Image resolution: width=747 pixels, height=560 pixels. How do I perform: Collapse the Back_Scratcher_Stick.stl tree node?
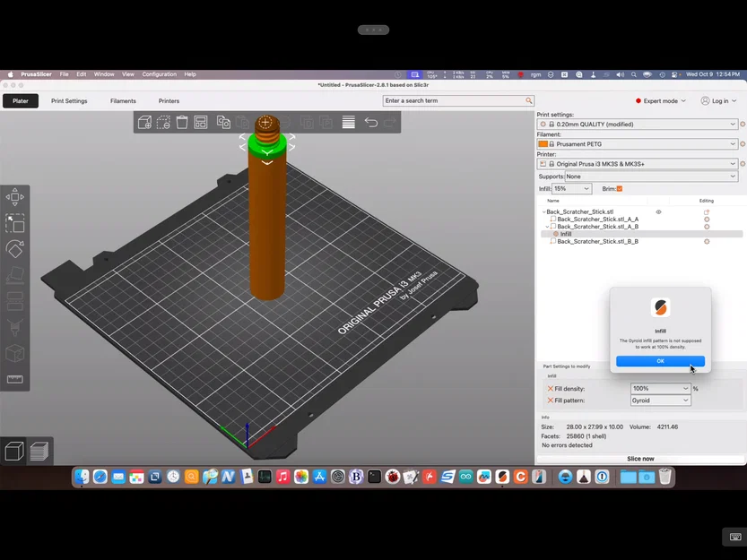point(544,212)
